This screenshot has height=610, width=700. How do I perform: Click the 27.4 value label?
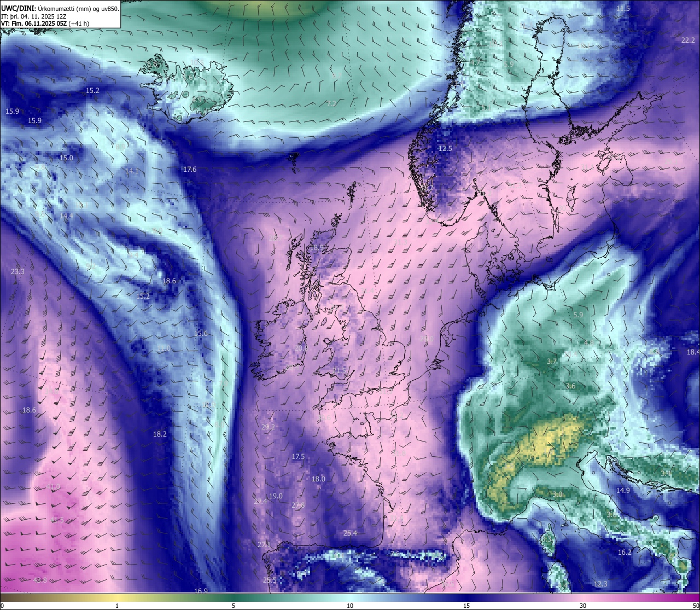click(x=260, y=501)
